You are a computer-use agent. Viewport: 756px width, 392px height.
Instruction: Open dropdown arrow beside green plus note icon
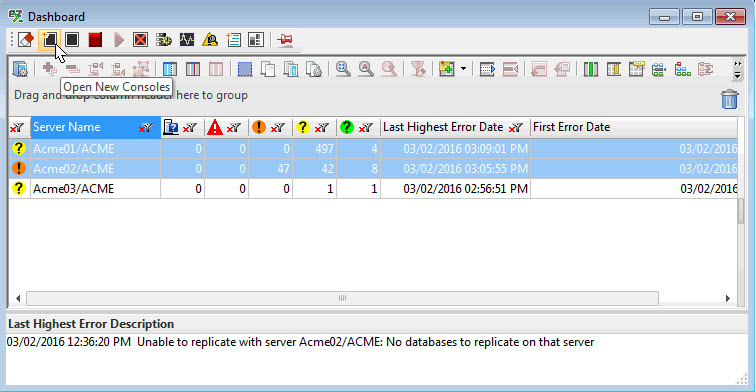(x=463, y=69)
